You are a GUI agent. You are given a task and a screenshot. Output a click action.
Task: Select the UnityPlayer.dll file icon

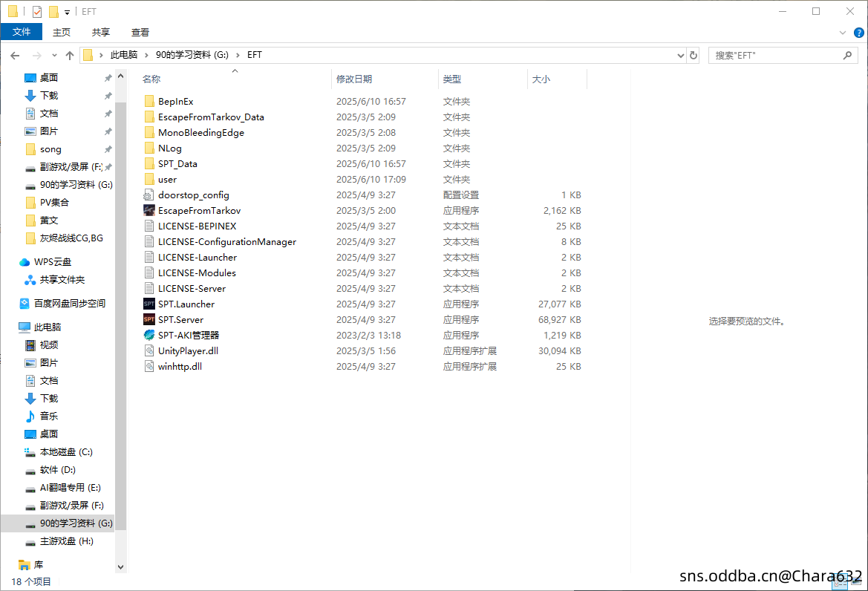[x=149, y=350]
